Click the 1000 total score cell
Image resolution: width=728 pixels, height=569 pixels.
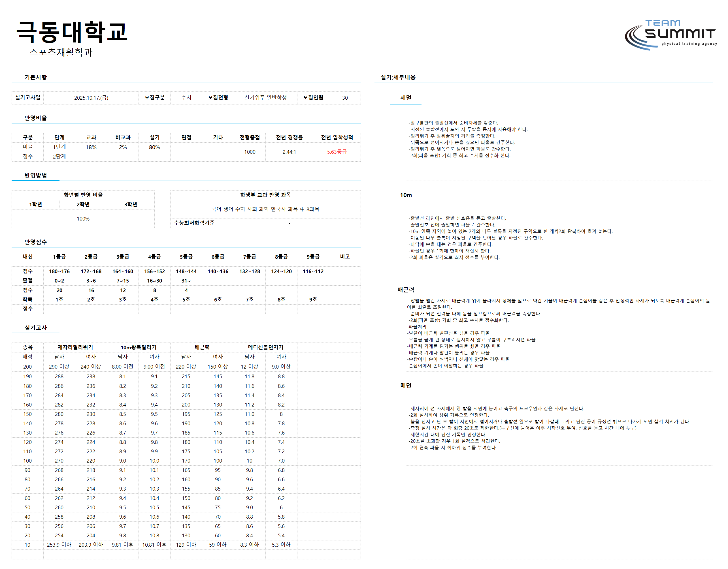(250, 152)
